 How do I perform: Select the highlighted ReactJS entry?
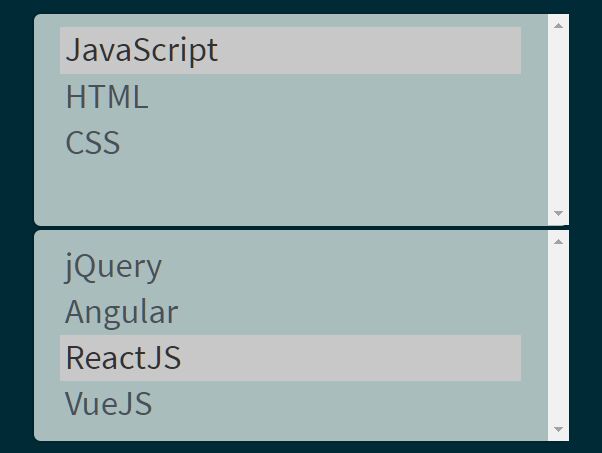click(x=290, y=358)
